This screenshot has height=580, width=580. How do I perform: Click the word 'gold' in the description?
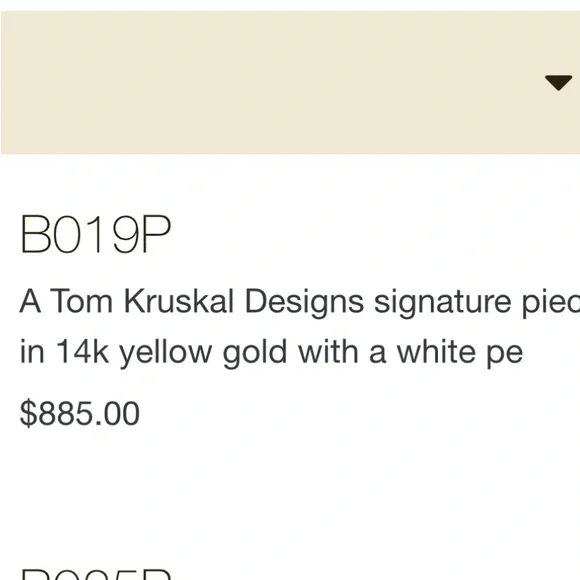[x=255, y=352]
